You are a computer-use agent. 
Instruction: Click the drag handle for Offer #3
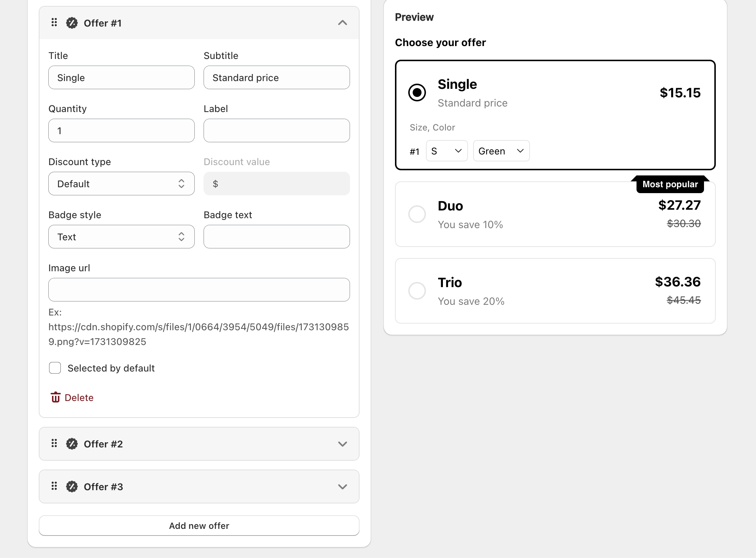(x=54, y=486)
